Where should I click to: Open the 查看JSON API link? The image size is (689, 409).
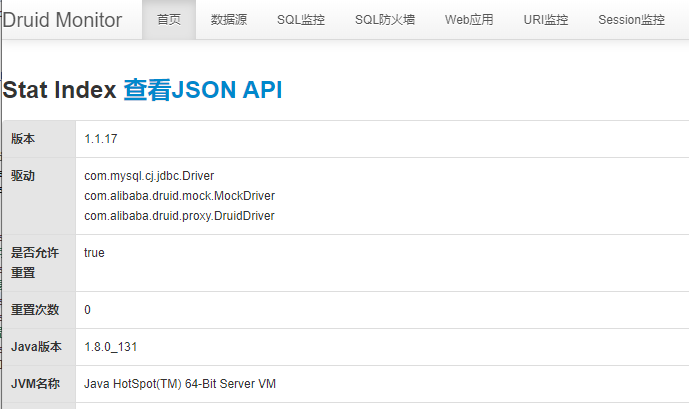203,90
